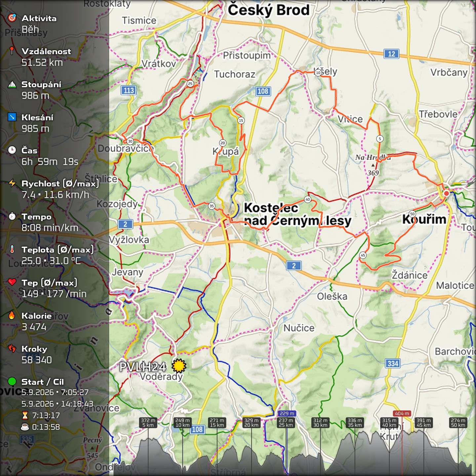Screen dimensions: 476x476
Task: Click the hourglass total time icon
Action: point(25,415)
